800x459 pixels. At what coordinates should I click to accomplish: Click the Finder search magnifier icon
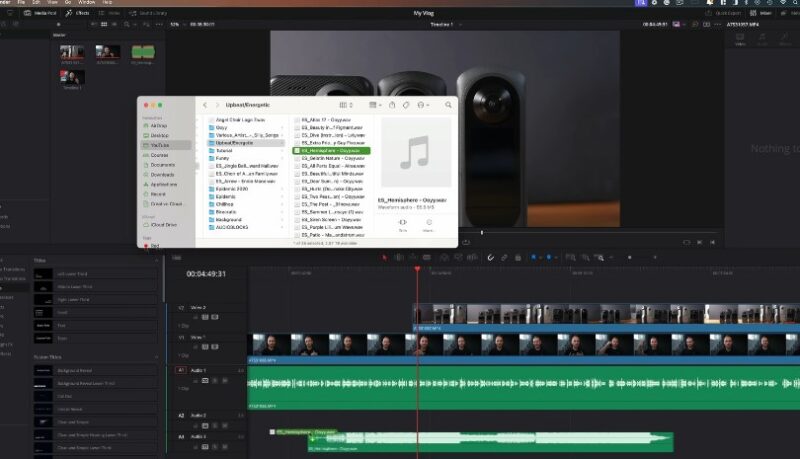pos(448,105)
